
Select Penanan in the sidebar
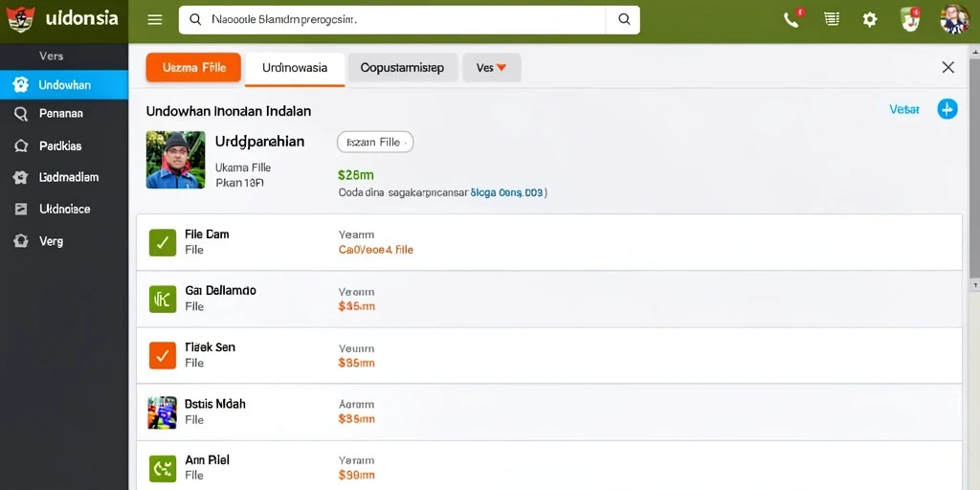click(x=64, y=114)
